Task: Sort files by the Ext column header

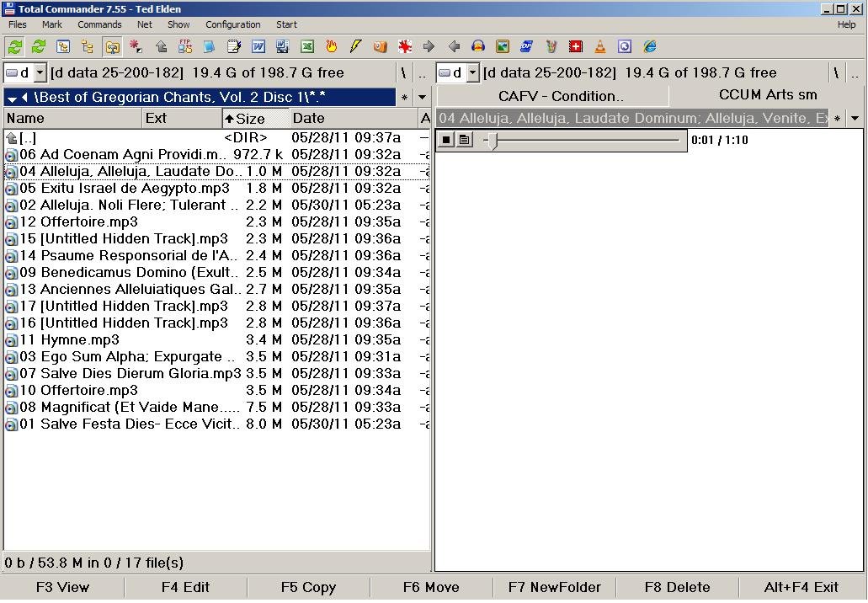Action: (x=182, y=119)
